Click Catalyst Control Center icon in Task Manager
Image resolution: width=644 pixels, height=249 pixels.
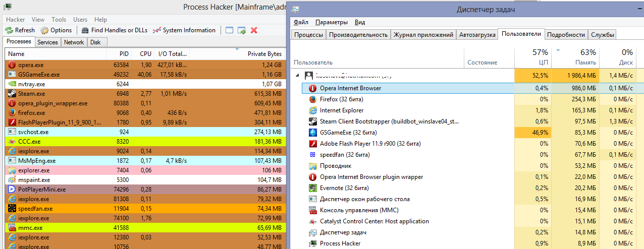click(312, 221)
